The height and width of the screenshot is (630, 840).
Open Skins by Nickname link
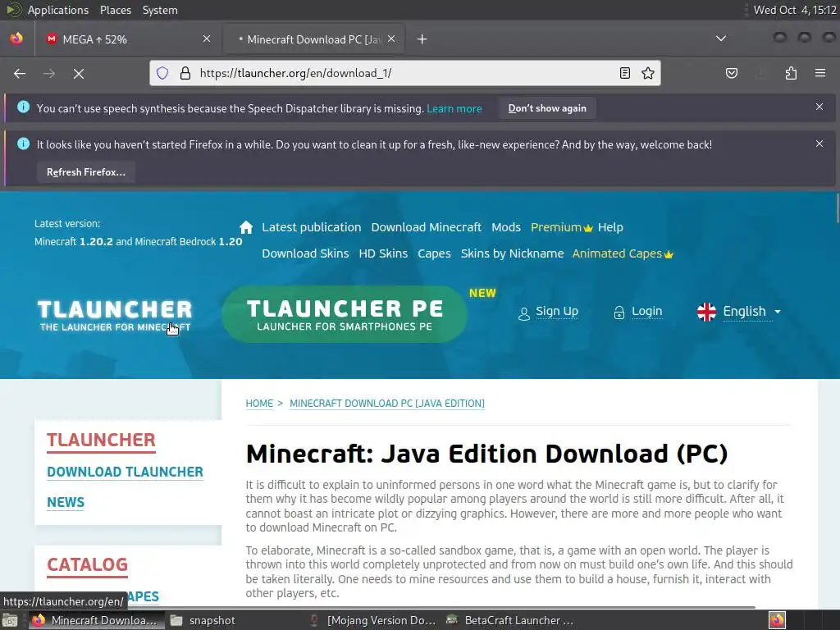512,253
